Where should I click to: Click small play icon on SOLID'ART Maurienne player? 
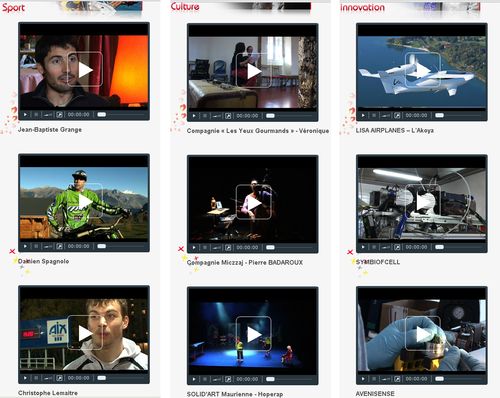tap(194, 379)
